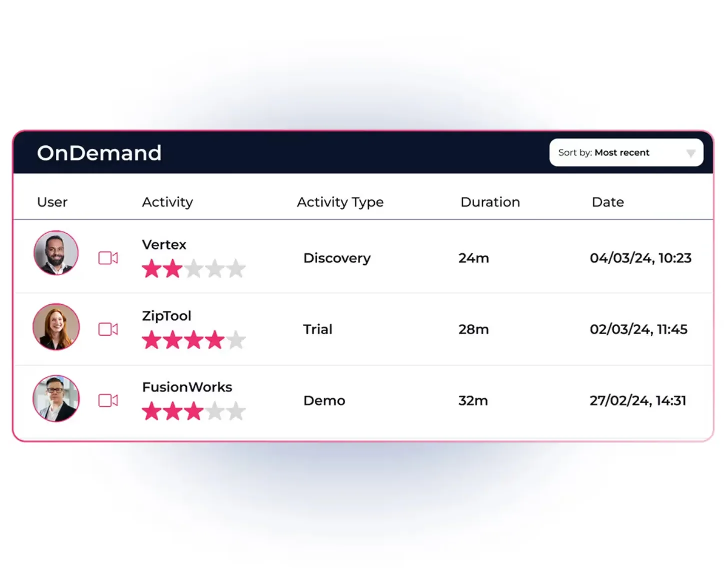Select the FusionWorks activity name

point(187,387)
